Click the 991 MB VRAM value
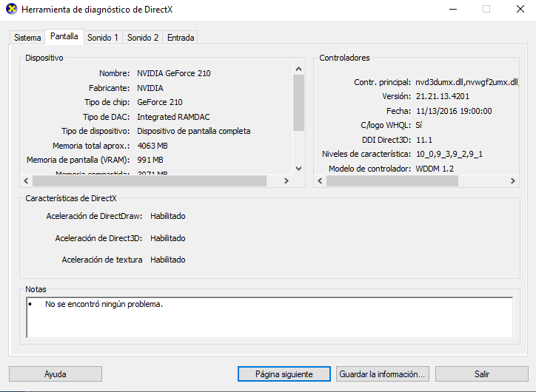This screenshot has height=392, width=536. point(150,160)
